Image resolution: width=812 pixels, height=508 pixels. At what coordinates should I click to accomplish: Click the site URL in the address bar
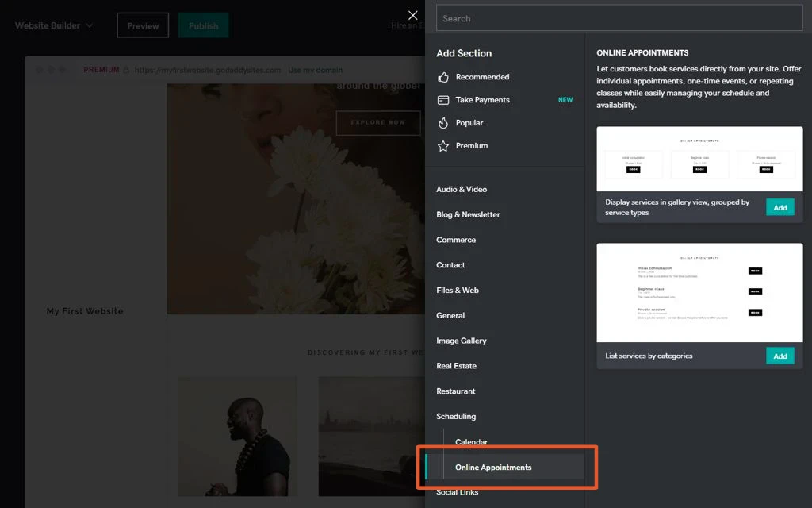207,70
